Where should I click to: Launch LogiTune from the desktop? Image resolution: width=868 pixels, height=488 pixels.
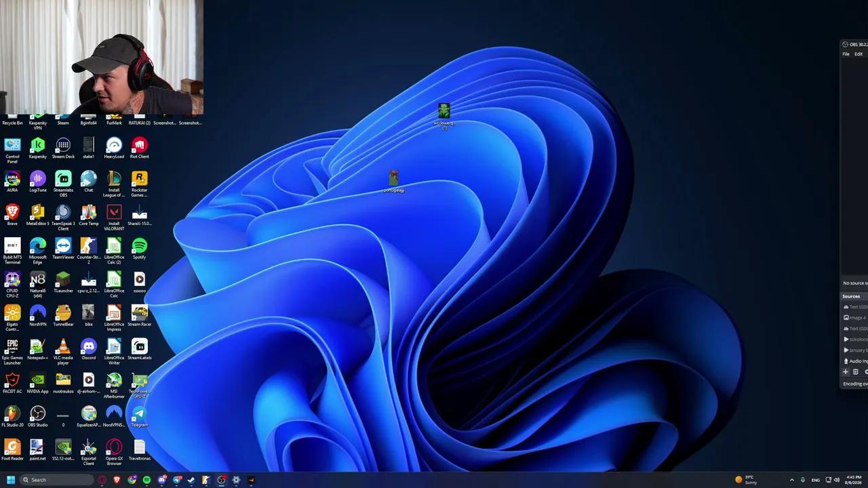coord(37,182)
